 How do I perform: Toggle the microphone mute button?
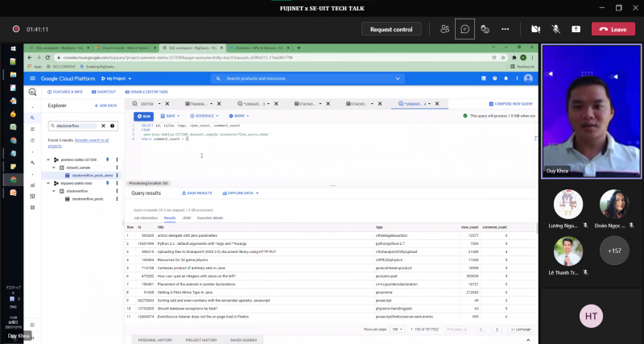coord(555,29)
